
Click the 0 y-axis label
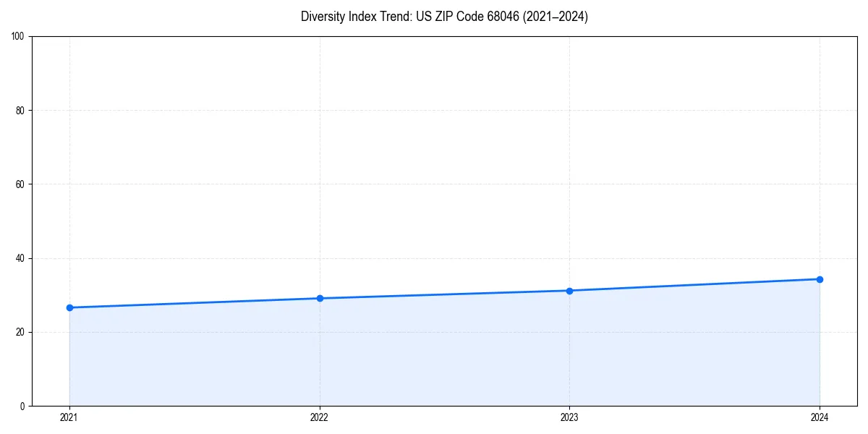[x=24, y=406]
